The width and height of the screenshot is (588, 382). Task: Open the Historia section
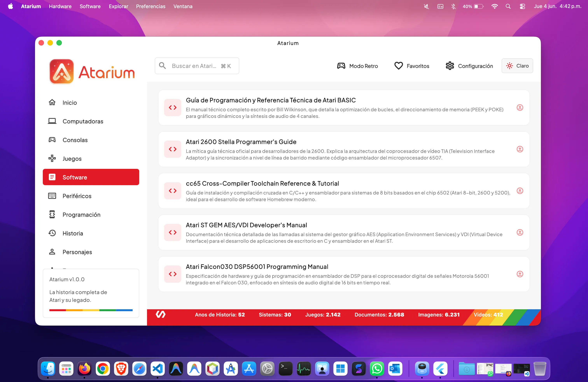coord(91,233)
